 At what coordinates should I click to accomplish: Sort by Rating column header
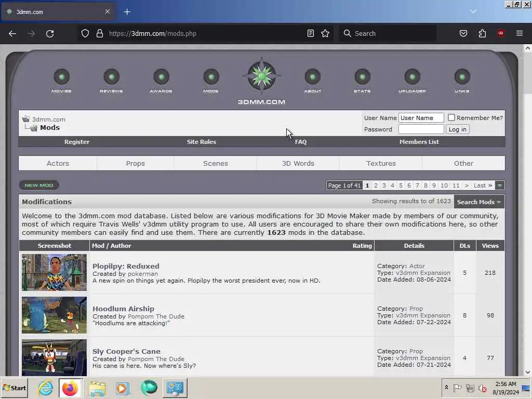362,246
